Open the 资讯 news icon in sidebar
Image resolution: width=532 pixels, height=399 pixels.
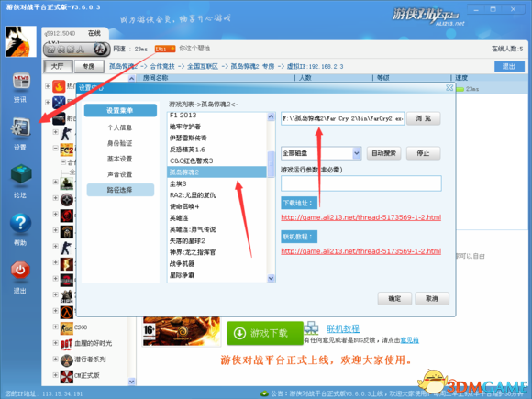[x=21, y=82]
